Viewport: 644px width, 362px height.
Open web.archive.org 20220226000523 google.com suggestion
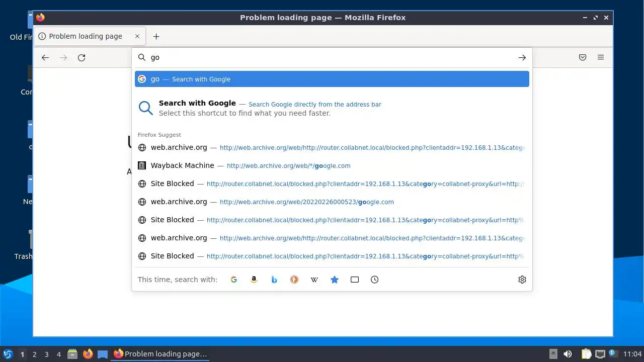[x=332, y=202]
